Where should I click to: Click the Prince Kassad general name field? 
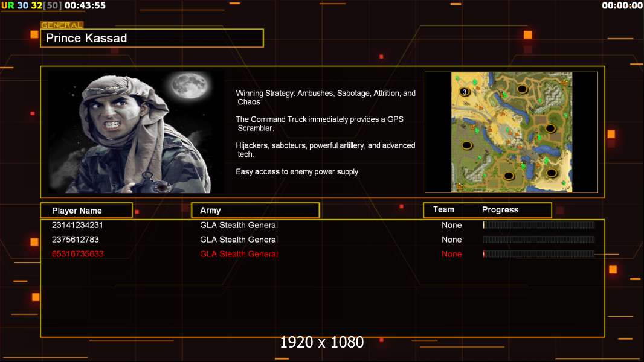pyautogui.click(x=152, y=38)
